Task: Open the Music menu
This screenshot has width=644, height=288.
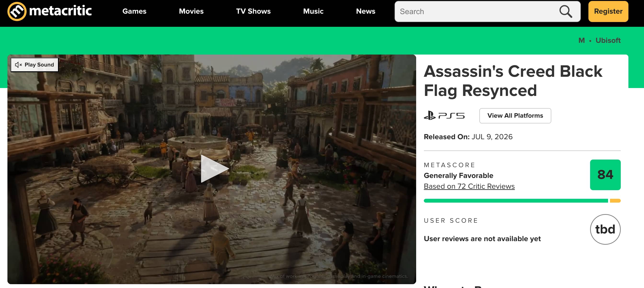Action: 313,11
